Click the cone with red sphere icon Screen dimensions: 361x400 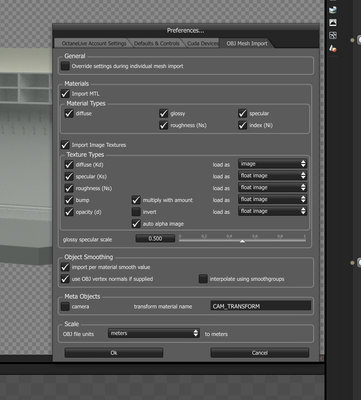click(x=333, y=48)
